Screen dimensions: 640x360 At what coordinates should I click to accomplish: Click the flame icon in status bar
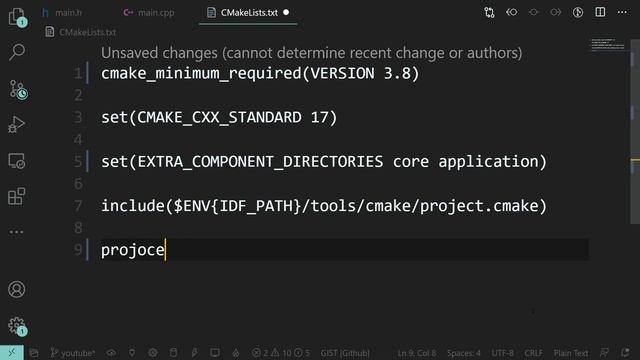(236, 353)
